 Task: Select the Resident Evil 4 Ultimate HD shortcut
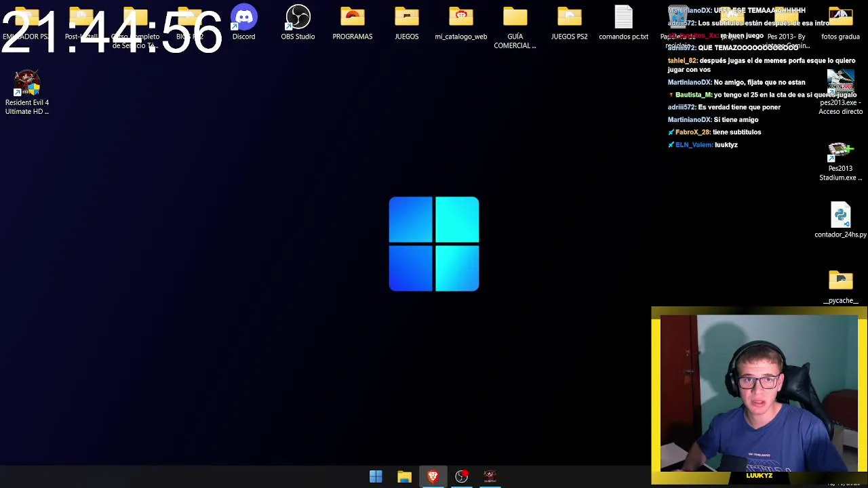[x=27, y=93]
